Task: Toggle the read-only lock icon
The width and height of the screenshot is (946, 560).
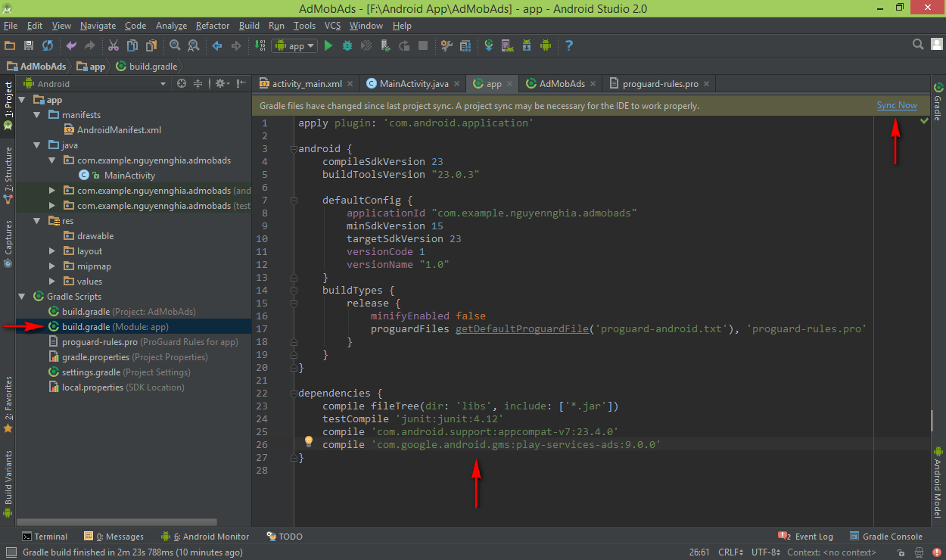Action: point(900,552)
